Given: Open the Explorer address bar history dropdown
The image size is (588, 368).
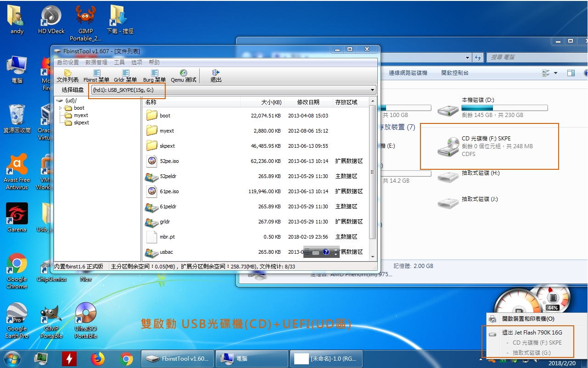Looking at the screenshot, I should click(x=468, y=57).
